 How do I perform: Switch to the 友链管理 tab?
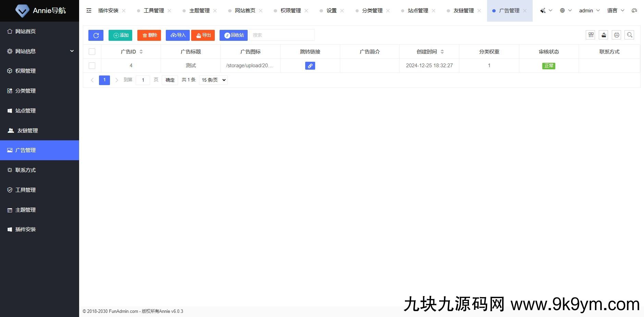coord(463,11)
